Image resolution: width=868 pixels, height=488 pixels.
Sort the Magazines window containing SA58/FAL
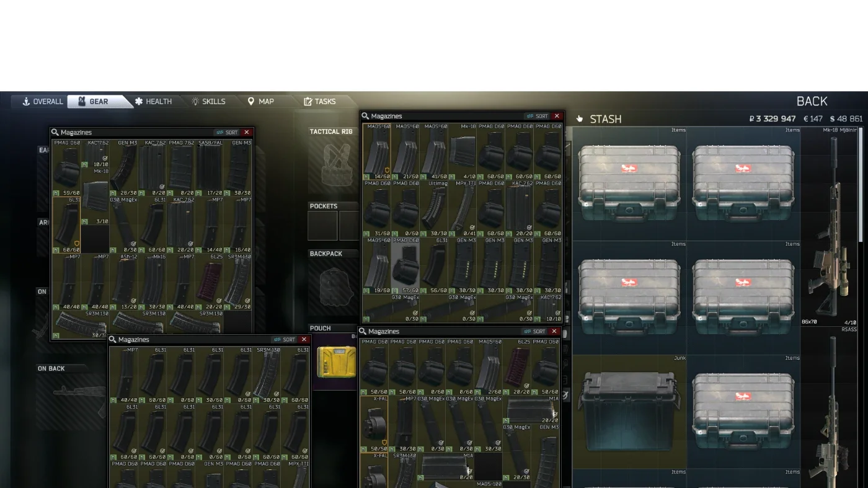[227, 132]
